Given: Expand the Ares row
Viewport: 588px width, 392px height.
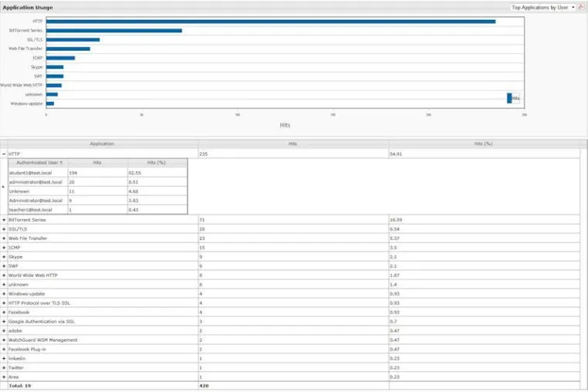Looking at the screenshot, I should tap(4, 377).
